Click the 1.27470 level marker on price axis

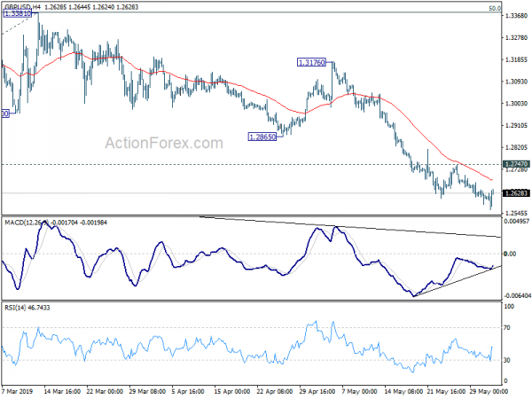[516, 164]
